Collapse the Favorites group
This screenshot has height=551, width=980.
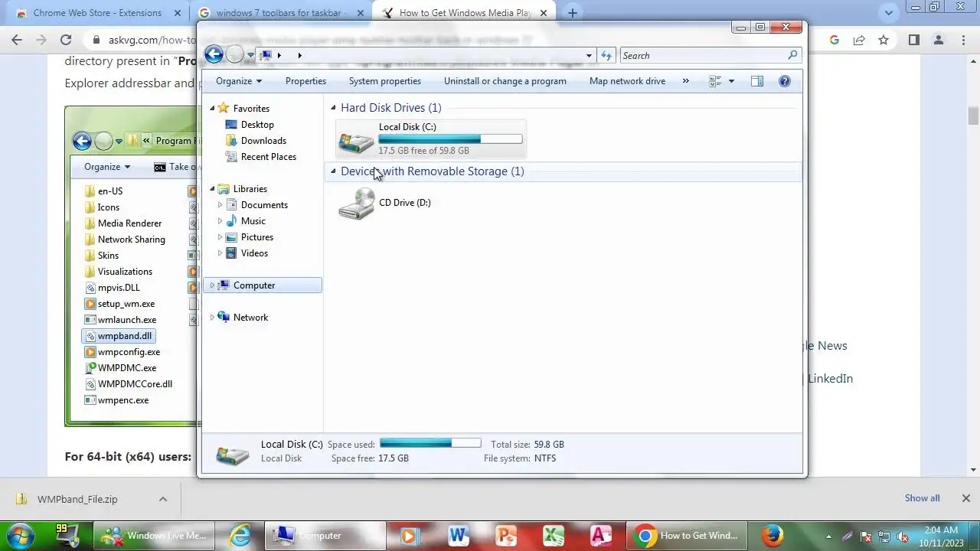212,109
